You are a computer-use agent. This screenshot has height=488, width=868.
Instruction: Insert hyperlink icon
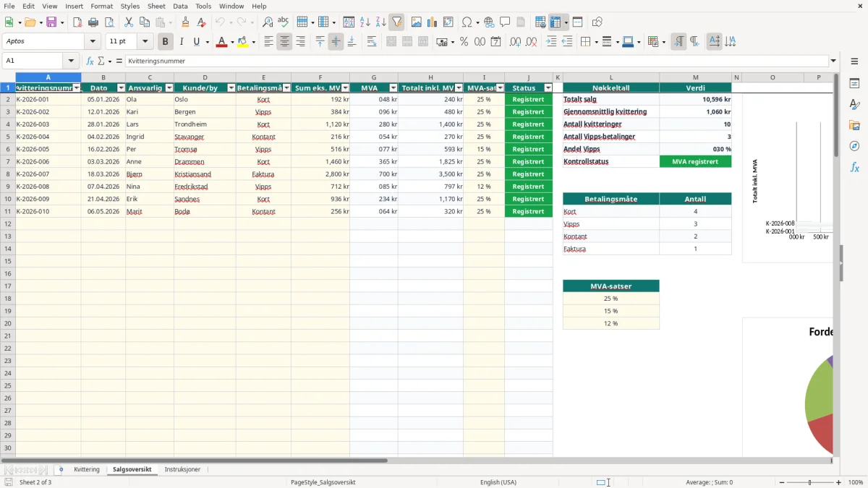pos(489,22)
